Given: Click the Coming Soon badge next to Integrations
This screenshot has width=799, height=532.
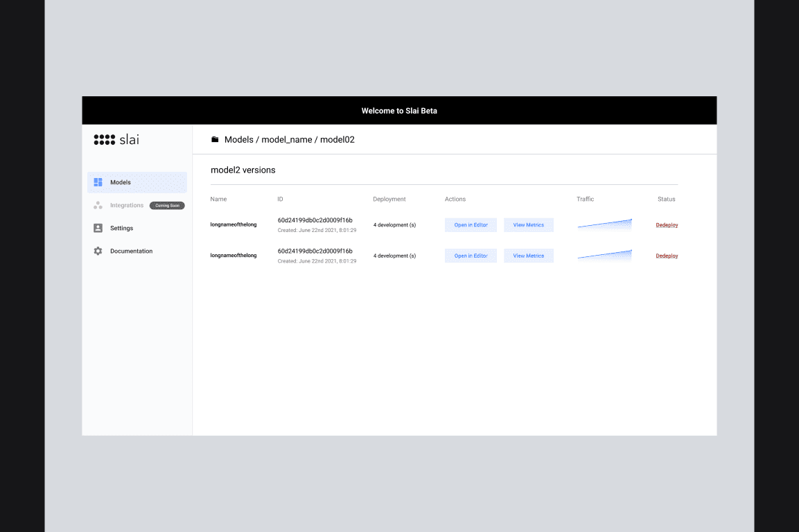Looking at the screenshot, I should tap(167, 205).
